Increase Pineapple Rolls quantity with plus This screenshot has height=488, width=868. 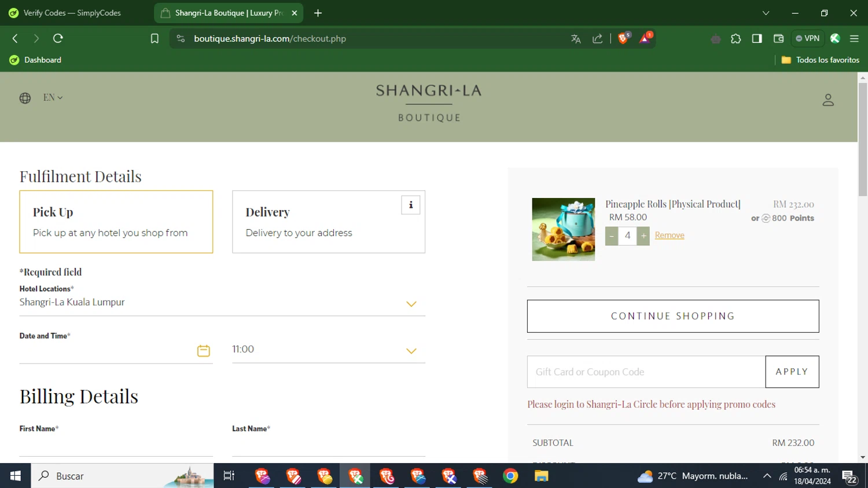[x=643, y=236]
